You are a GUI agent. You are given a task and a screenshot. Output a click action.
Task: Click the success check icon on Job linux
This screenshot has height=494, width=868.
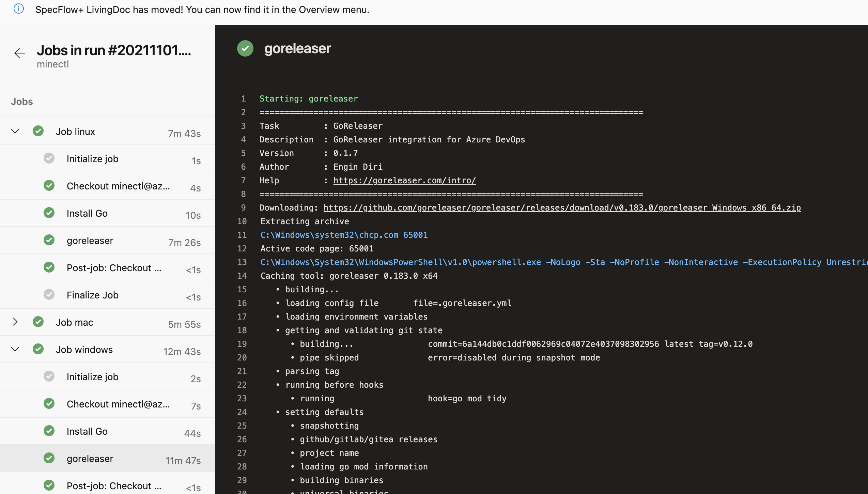tap(38, 131)
